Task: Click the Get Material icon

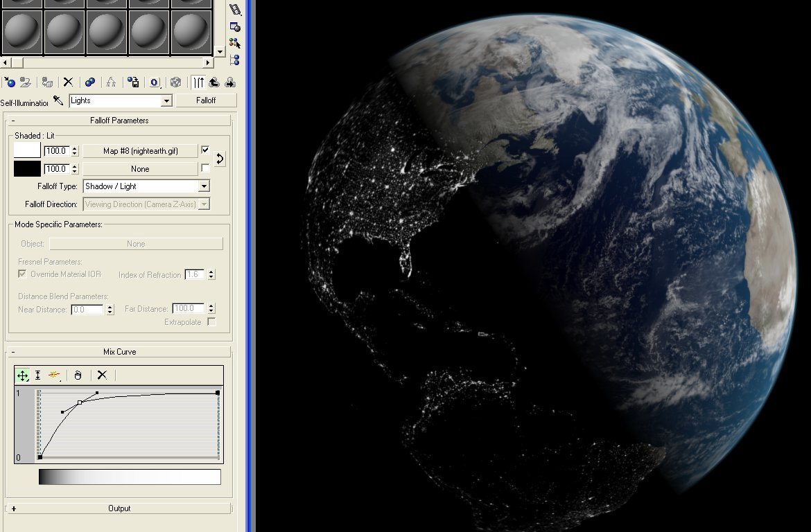Action: coord(10,82)
